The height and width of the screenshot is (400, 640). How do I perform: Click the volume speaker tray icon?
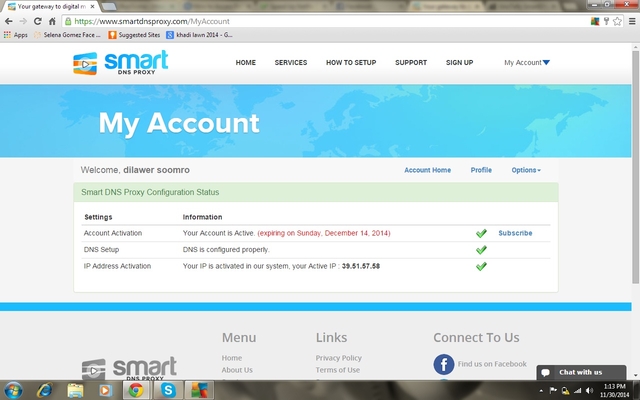589,391
